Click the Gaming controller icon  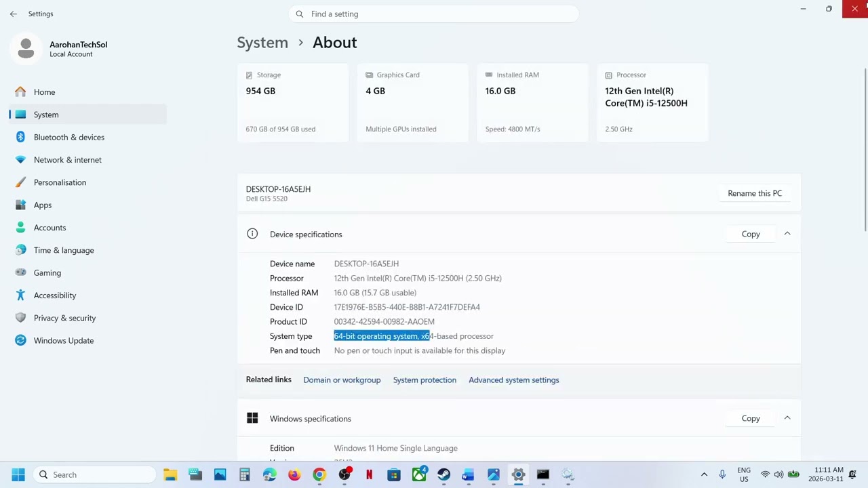[20, 272]
